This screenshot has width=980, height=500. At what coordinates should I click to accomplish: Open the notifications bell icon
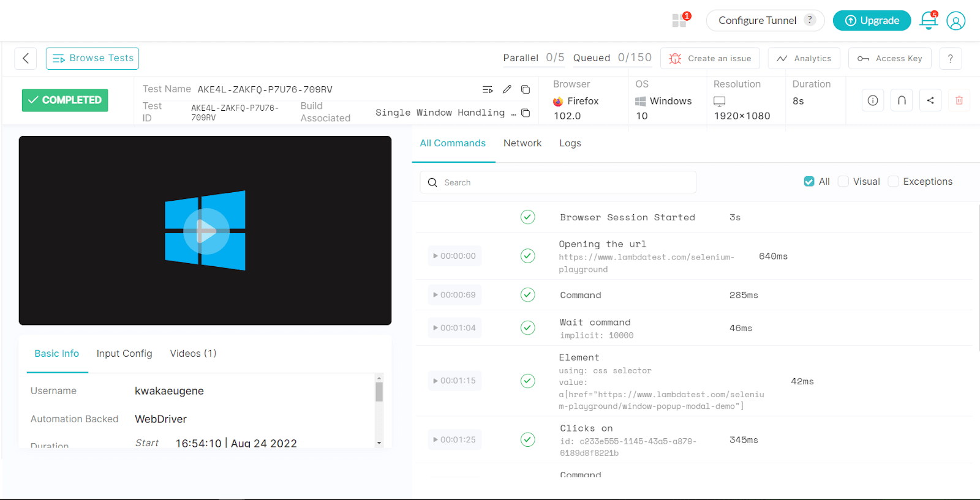pos(929,20)
